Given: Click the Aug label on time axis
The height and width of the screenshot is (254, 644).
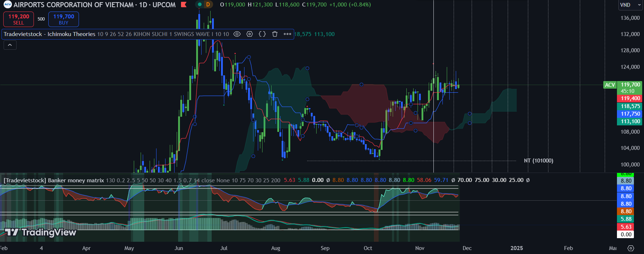Looking at the screenshot, I should coord(275,248).
